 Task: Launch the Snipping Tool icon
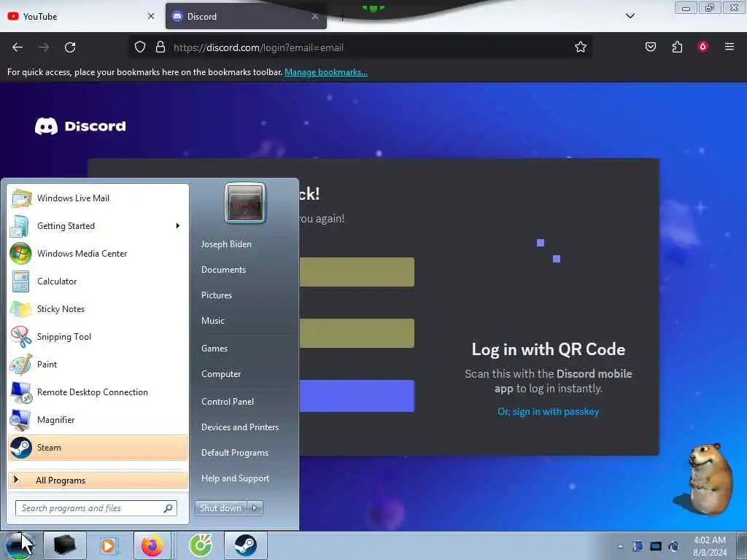(x=20, y=336)
